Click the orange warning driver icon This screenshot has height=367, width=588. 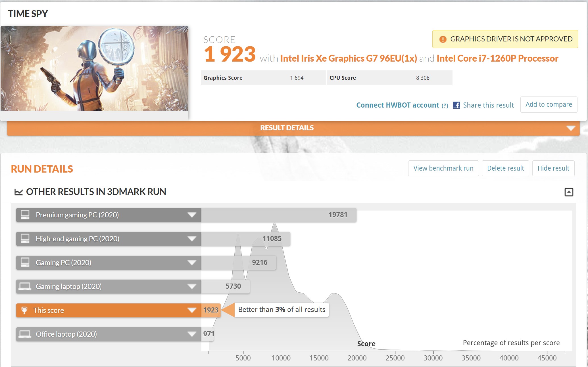tap(443, 39)
